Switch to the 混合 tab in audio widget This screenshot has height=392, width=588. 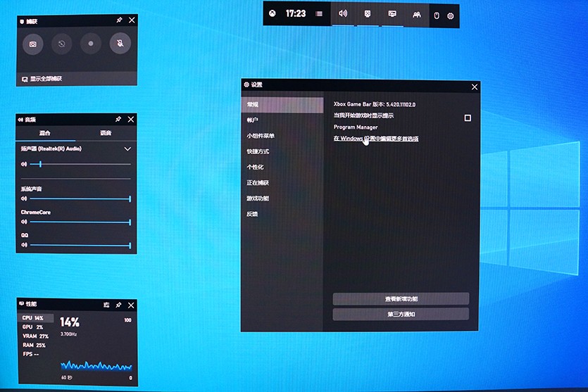(x=45, y=133)
